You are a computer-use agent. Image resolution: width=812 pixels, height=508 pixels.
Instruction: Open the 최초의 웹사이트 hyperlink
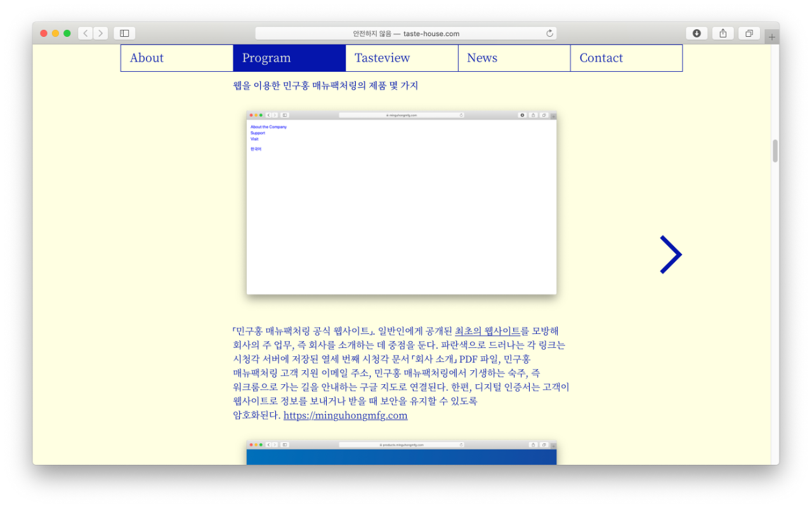coord(487,331)
